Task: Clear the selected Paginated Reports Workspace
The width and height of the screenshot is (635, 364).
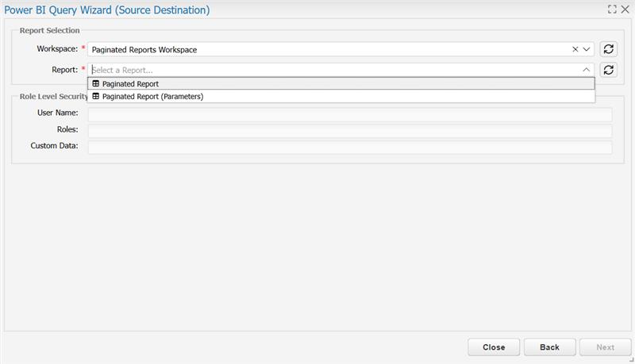Action: [575, 49]
